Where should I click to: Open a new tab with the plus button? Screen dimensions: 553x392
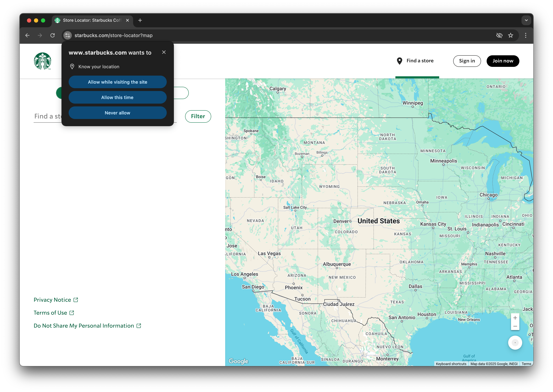pyautogui.click(x=140, y=20)
